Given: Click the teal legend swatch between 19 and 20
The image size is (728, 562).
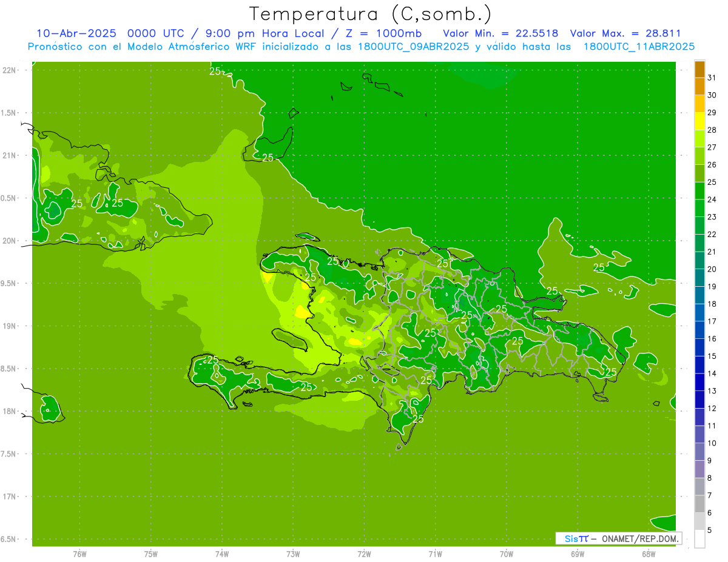Looking at the screenshot, I should tap(699, 278).
